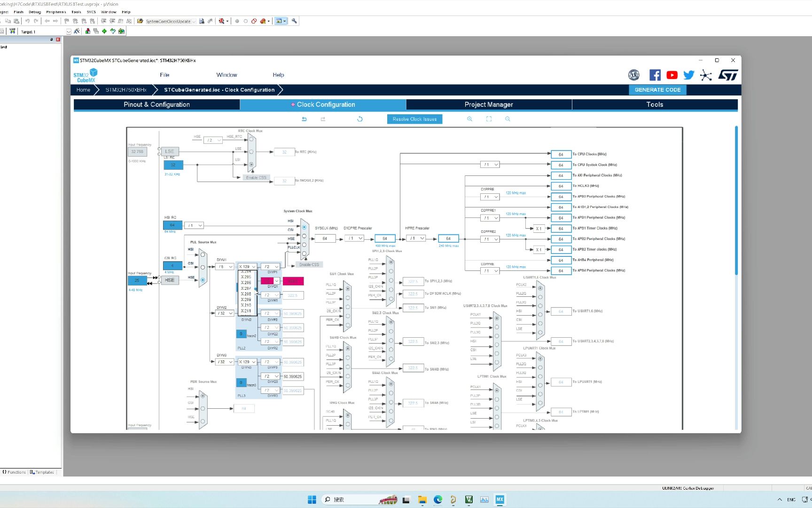812x508 pixels.
Task: Select CSI in System Clock Mux
Action: tap(304, 236)
